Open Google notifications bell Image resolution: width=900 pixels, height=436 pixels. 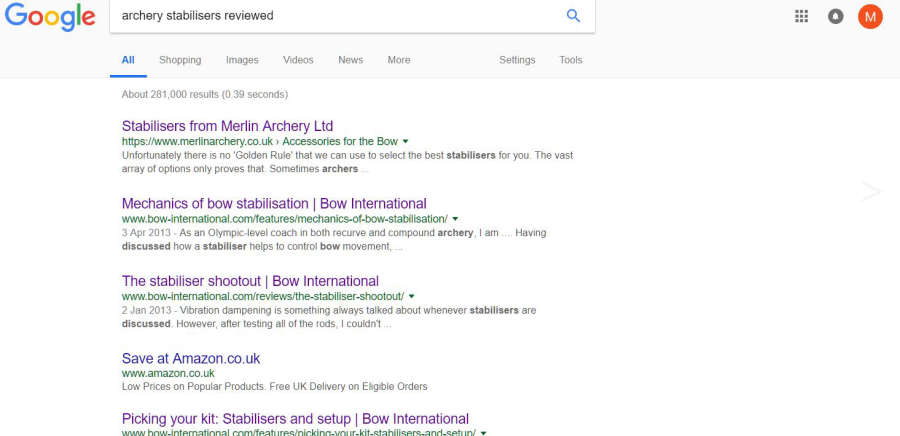pyautogui.click(x=836, y=16)
